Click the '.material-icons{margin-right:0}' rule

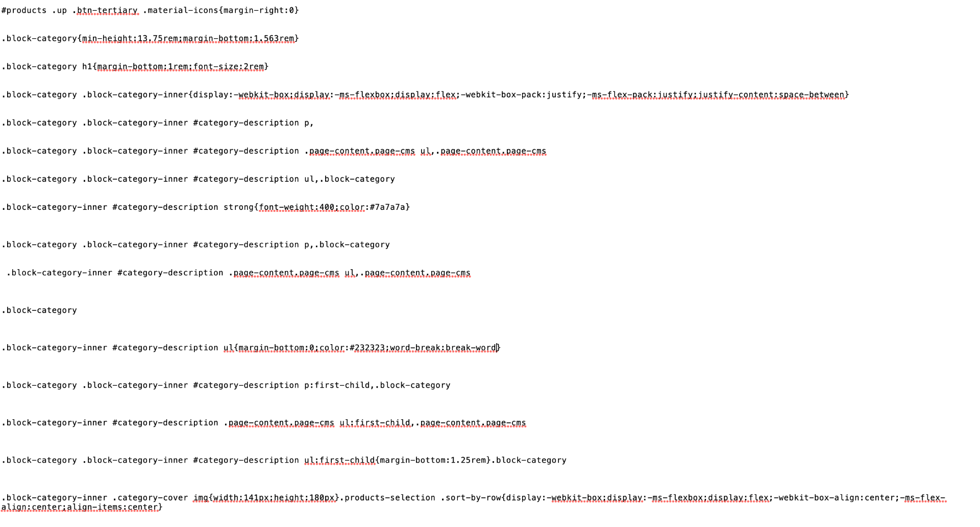[x=221, y=10]
